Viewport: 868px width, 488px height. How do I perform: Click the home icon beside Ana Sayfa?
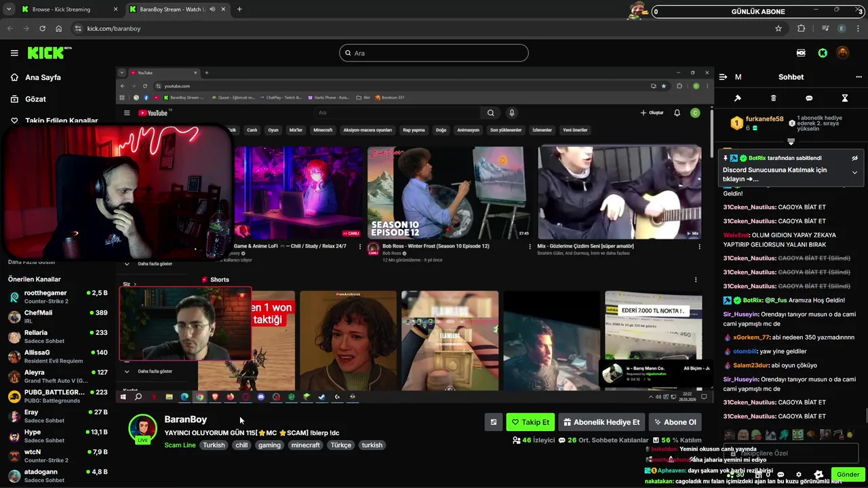(x=14, y=77)
